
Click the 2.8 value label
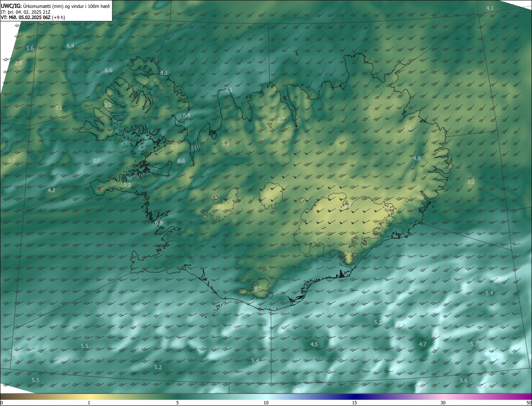(18, 63)
